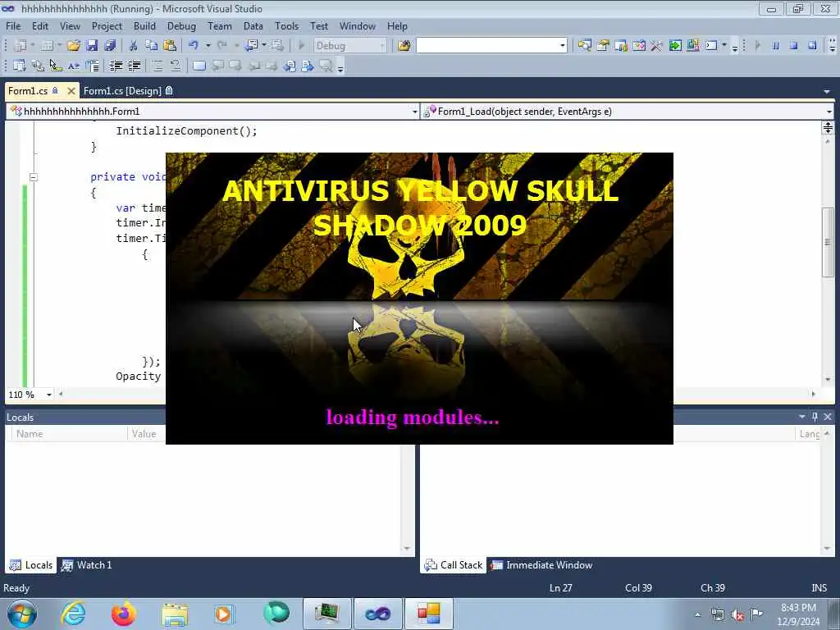Switch to the Immediate Window tab
The width and height of the screenshot is (840, 630).
coord(542,564)
